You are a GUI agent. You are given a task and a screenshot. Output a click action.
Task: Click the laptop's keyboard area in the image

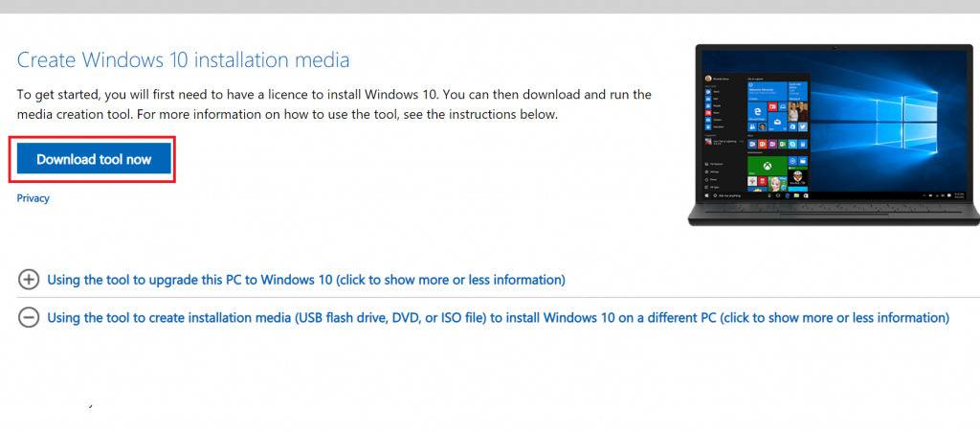(x=833, y=213)
